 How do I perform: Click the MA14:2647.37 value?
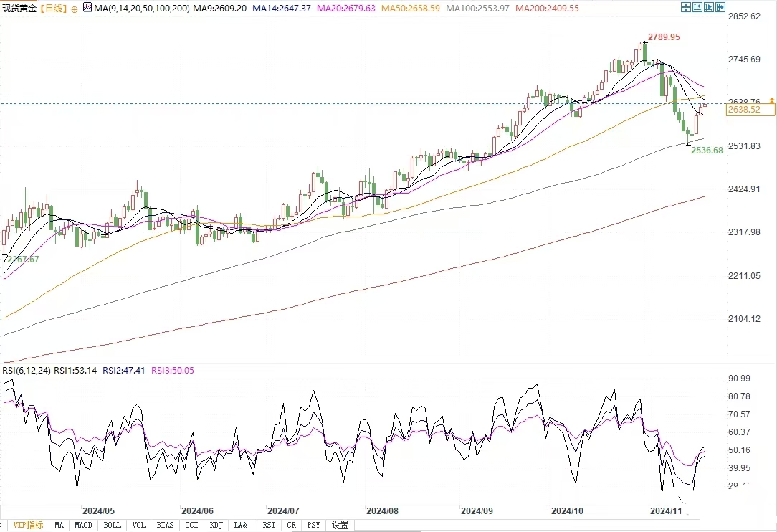[x=282, y=9]
